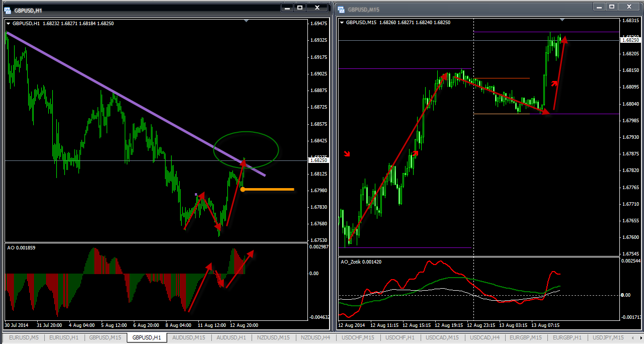This screenshot has height=344, width=644.
Task: Click the 1.68250 price label on H1 chart
Action: [319, 160]
